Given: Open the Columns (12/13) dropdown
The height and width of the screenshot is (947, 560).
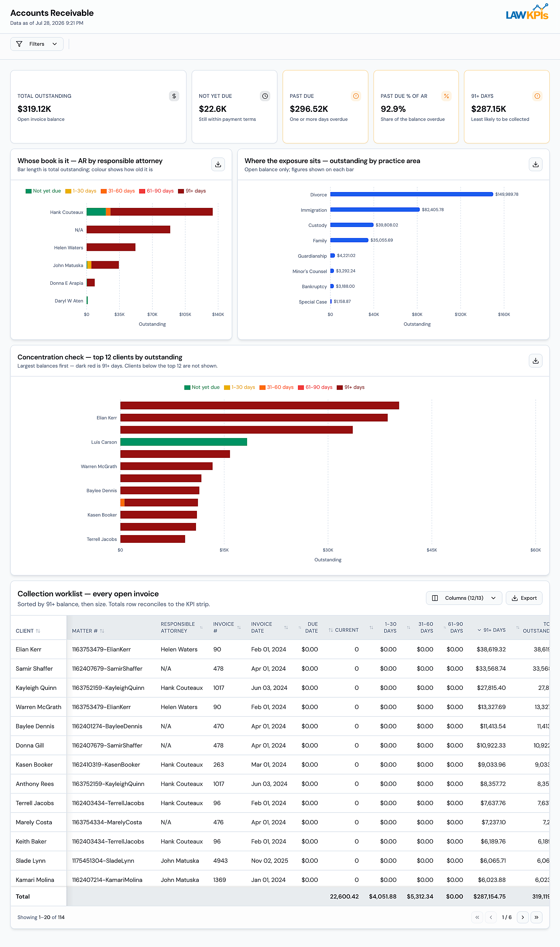Looking at the screenshot, I should pos(464,598).
